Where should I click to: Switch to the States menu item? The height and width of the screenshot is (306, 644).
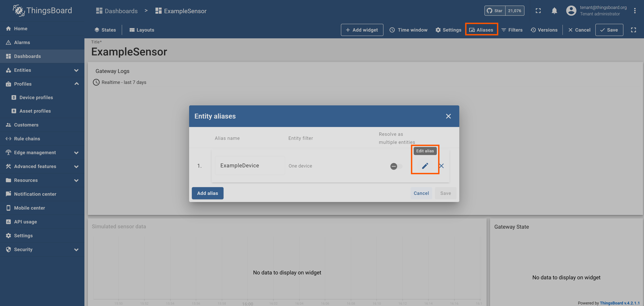105,30
